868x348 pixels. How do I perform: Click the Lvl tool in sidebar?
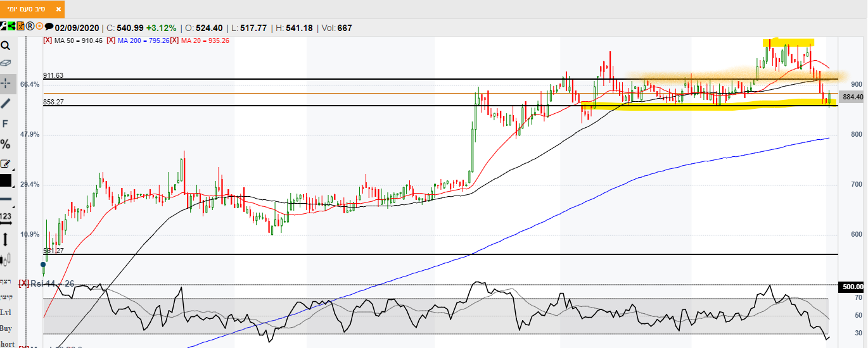coord(6,313)
